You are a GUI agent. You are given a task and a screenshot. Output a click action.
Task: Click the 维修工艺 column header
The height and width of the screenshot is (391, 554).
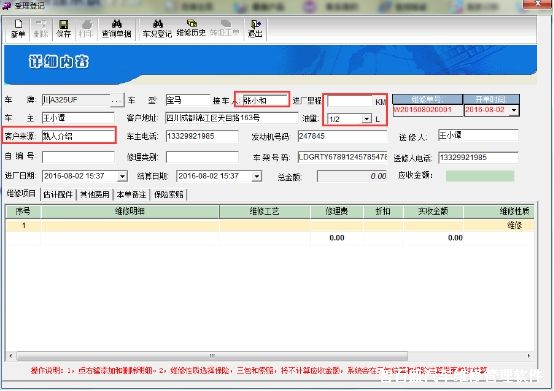pos(264,212)
